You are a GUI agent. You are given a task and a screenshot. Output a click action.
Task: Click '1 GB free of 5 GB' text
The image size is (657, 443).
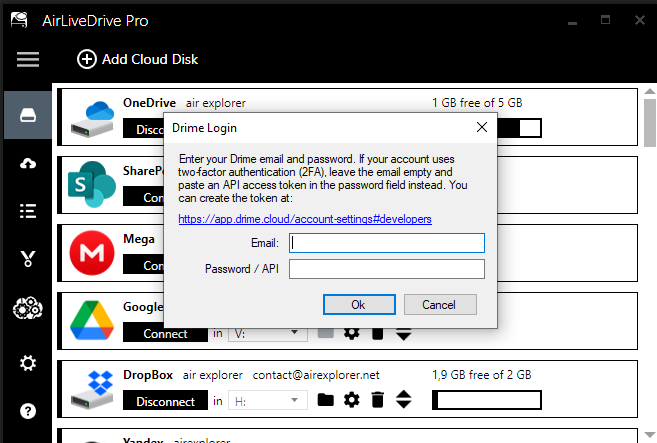pyautogui.click(x=477, y=103)
